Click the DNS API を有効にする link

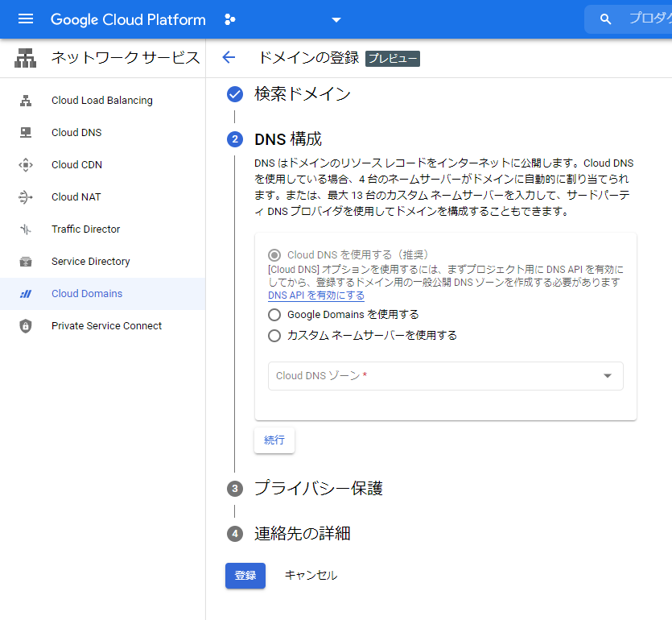pyautogui.click(x=316, y=296)
